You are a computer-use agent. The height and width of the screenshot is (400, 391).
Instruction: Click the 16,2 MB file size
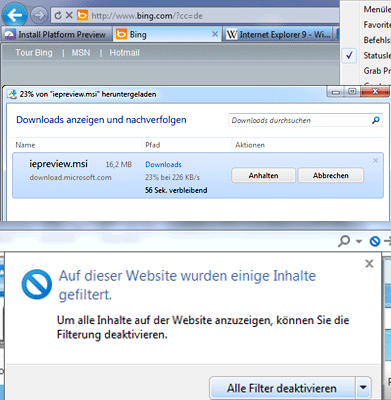click(119, 165)
